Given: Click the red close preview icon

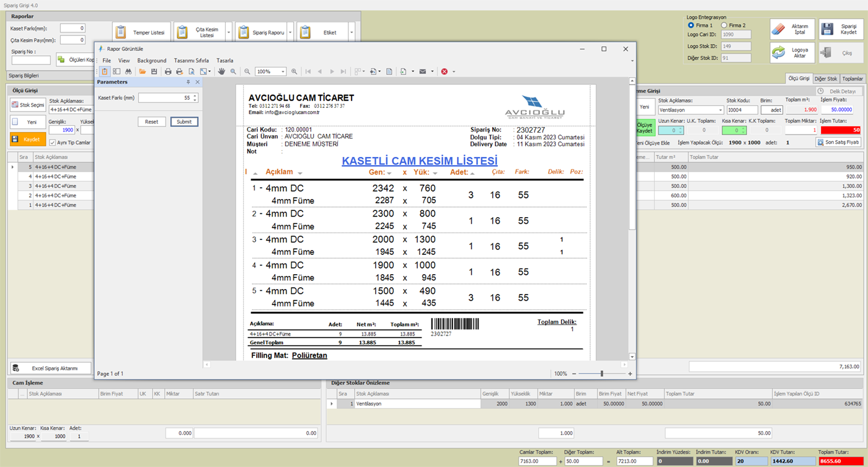Looking at the screenshot, I should (445, 71).
